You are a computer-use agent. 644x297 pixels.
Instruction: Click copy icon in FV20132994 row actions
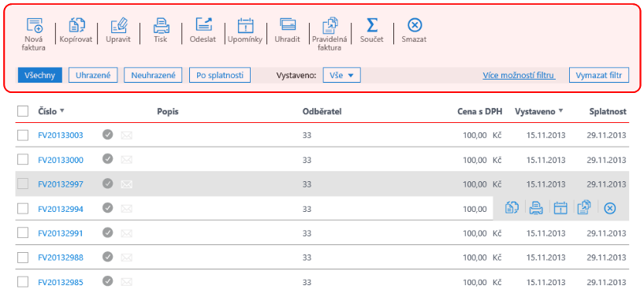511,208
